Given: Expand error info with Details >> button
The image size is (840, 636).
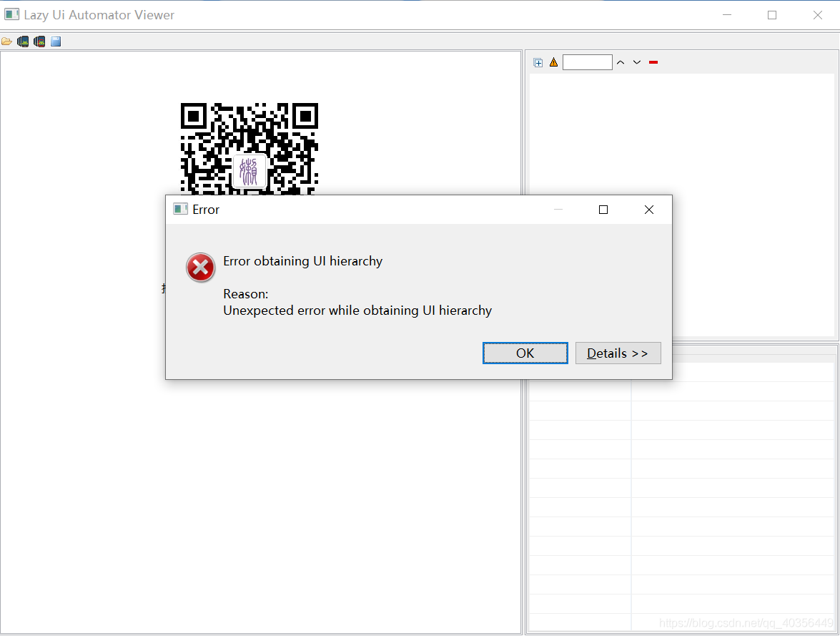Looking at the screenshot, I should coord(618,353).
